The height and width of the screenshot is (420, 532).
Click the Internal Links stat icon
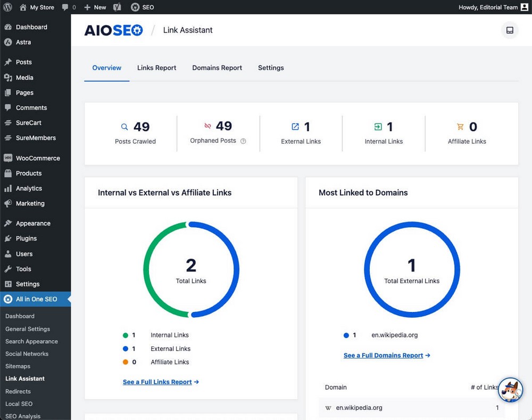click(x=378, y=127)
